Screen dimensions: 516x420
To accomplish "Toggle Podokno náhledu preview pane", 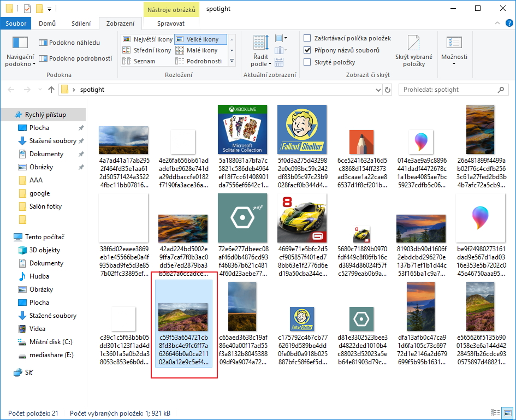I will pyautogui.click(x=69, y=43).
